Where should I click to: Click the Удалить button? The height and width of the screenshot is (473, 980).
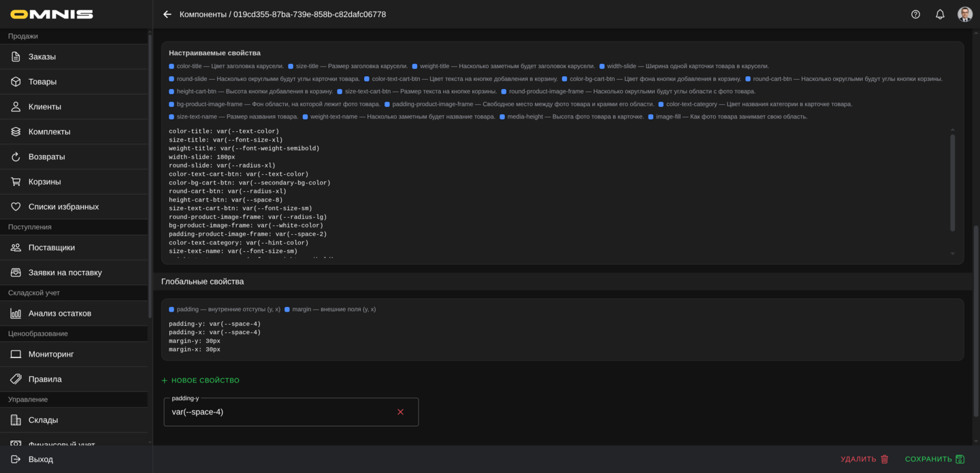(x=864, y=459)
